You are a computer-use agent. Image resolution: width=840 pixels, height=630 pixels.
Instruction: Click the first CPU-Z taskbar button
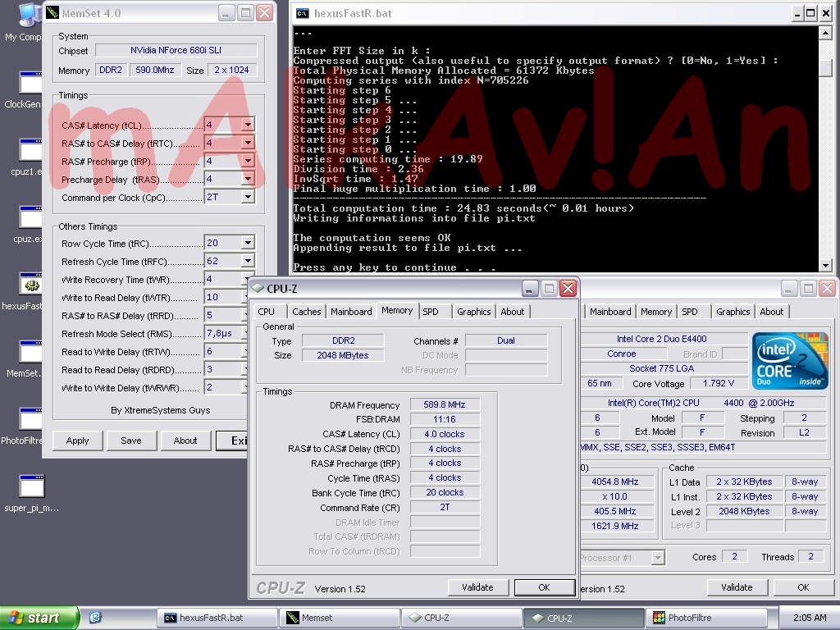click(x=462, y=618)
